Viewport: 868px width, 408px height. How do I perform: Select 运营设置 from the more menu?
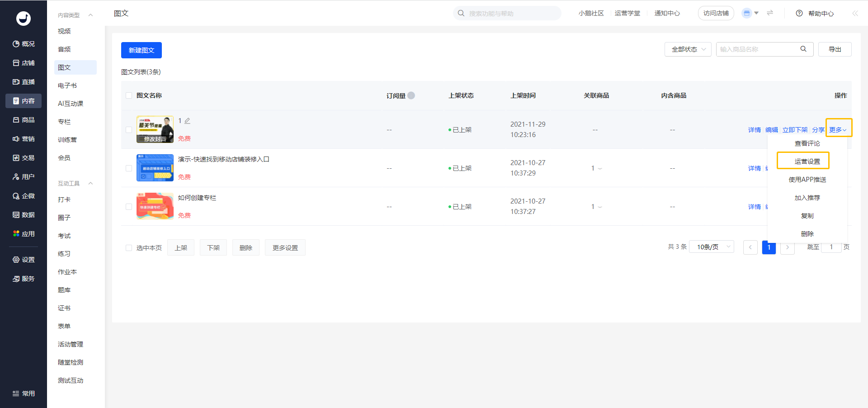(x=807, y=161)
